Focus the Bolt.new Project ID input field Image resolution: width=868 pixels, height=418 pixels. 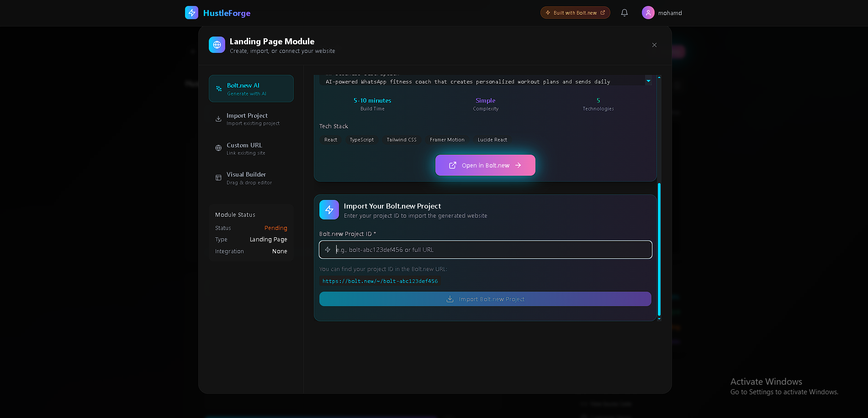tap(485, 250)
